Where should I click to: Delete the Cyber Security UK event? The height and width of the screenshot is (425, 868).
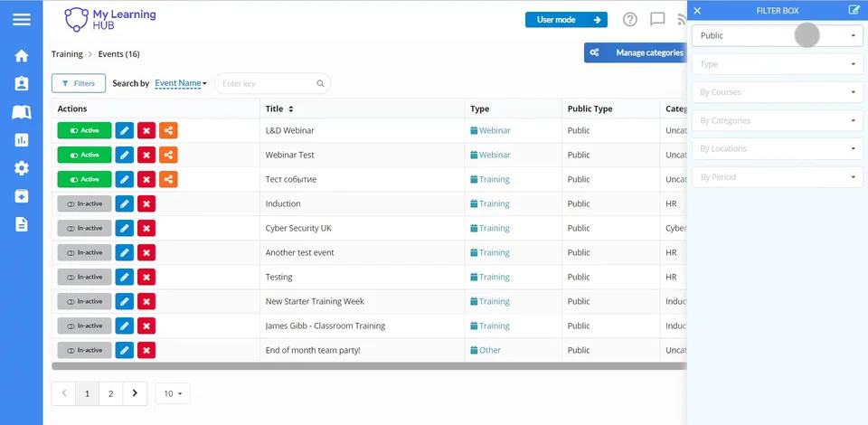pyautogui.click(x=146, y=228)
